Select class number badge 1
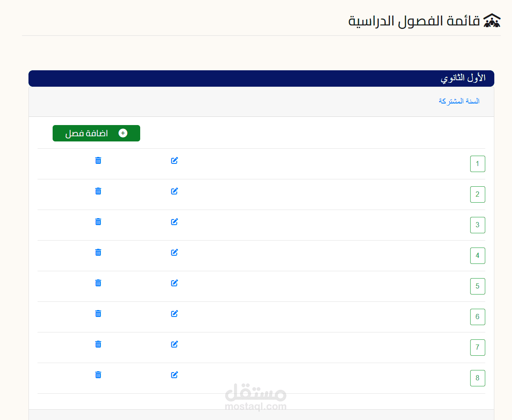The image size is (512, 420). 477,164
